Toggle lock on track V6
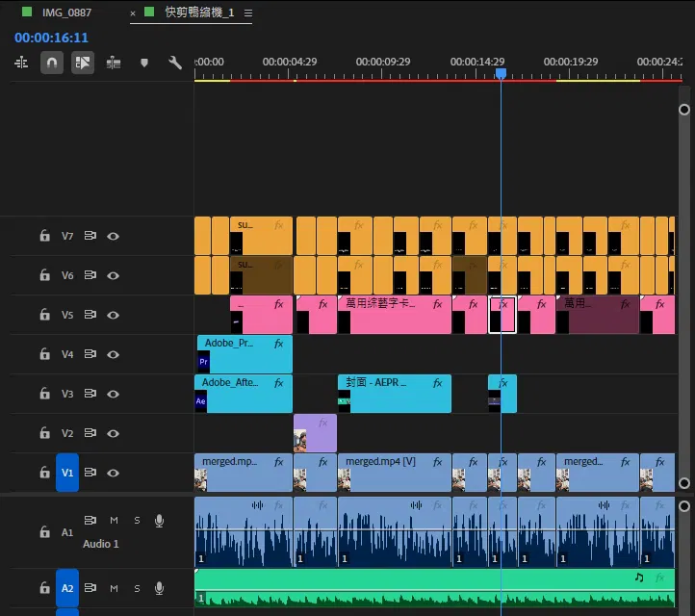 [45, 275]
